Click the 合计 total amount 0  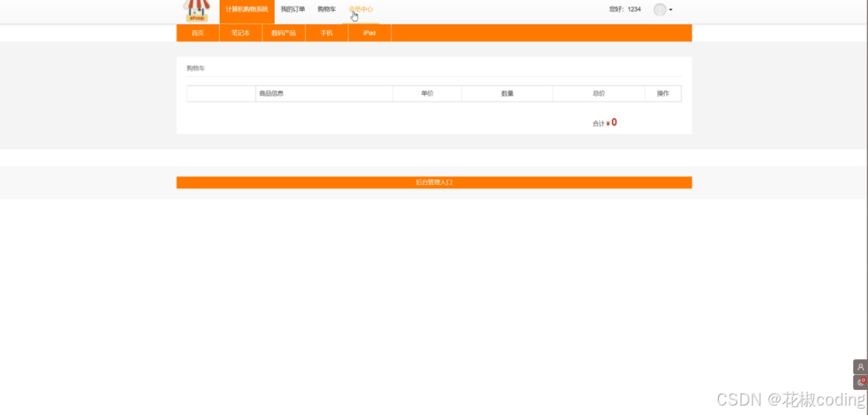614,122
